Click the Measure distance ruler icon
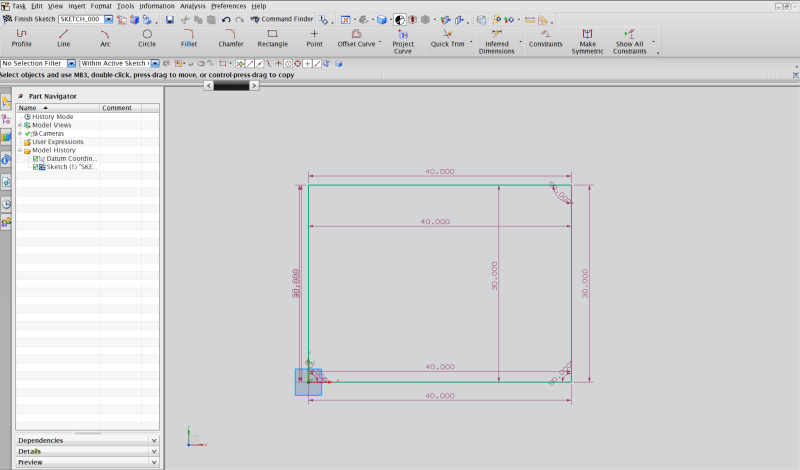This screenshot has width=800, height=470. tap(530, 20)
